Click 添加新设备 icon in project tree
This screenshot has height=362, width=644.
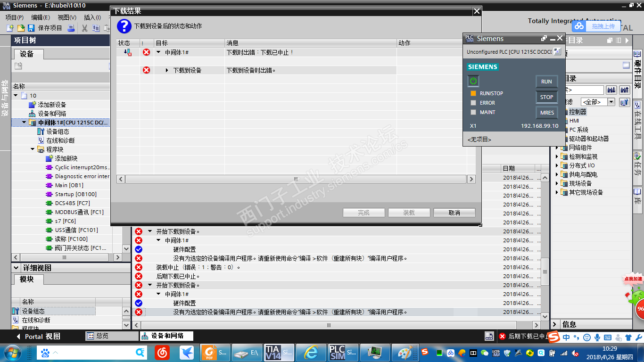pos(32,105)
